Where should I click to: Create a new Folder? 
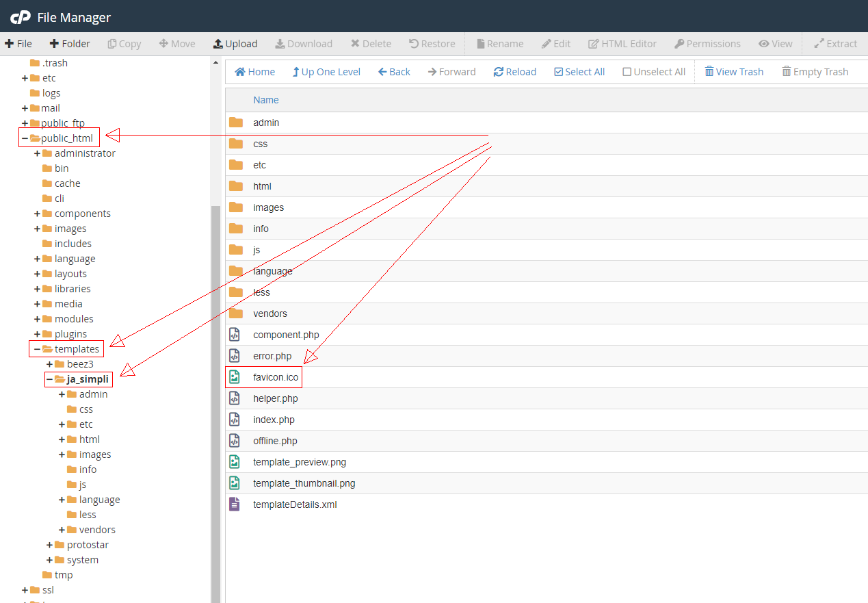point(69,43)
